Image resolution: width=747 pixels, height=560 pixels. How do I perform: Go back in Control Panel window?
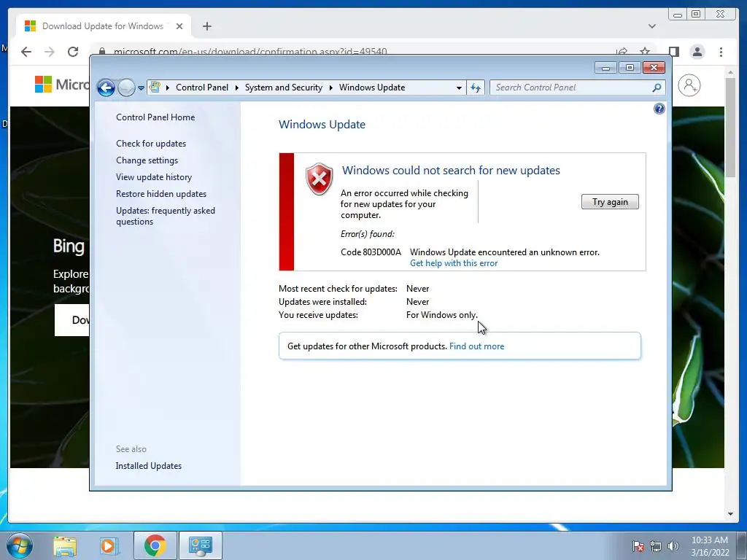[106, 87]
